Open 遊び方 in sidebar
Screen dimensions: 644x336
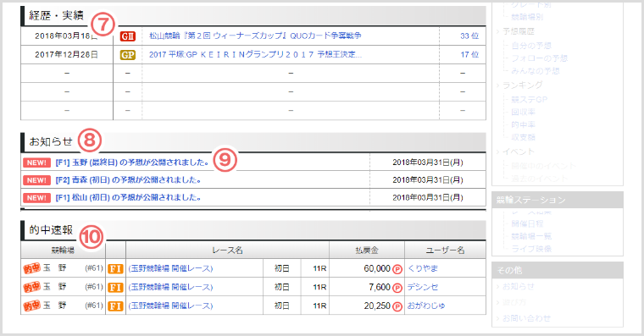(514, 302)
